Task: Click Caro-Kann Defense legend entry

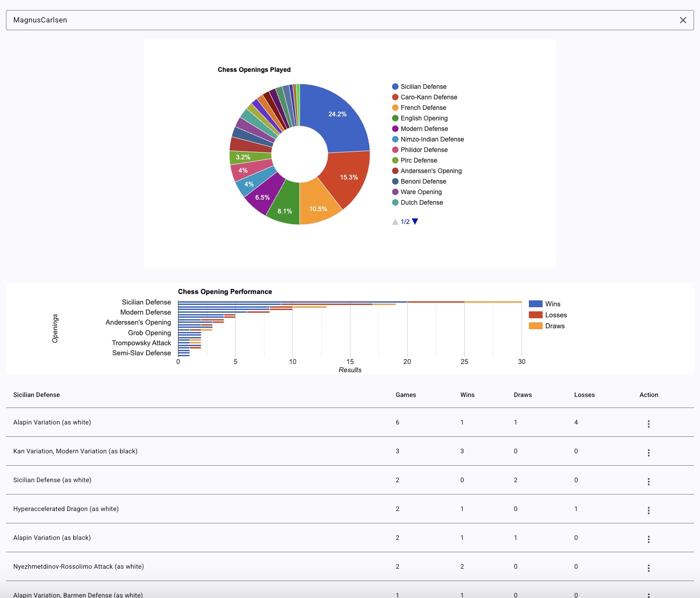Action: [x=429, y=97]
